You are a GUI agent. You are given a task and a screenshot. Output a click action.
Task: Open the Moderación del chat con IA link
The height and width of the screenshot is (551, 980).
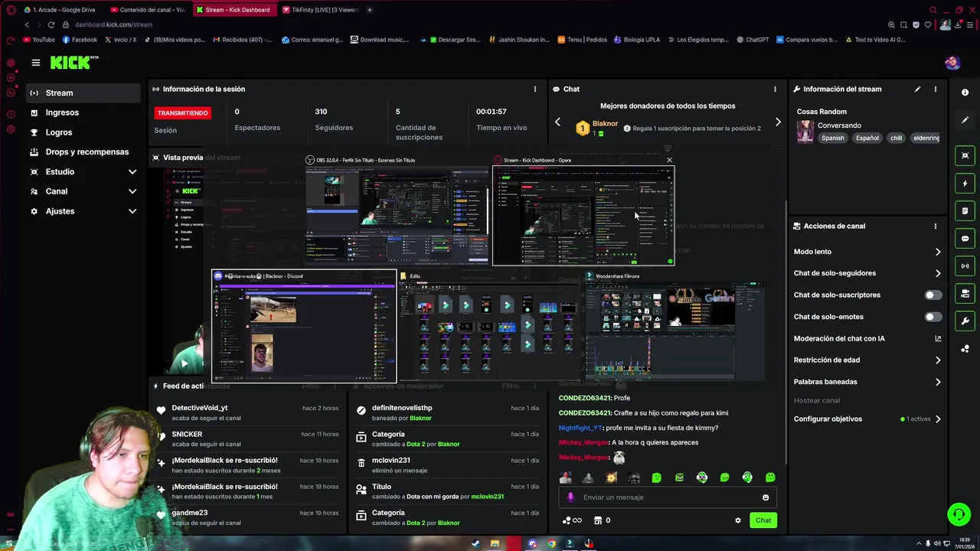[867, 338]
